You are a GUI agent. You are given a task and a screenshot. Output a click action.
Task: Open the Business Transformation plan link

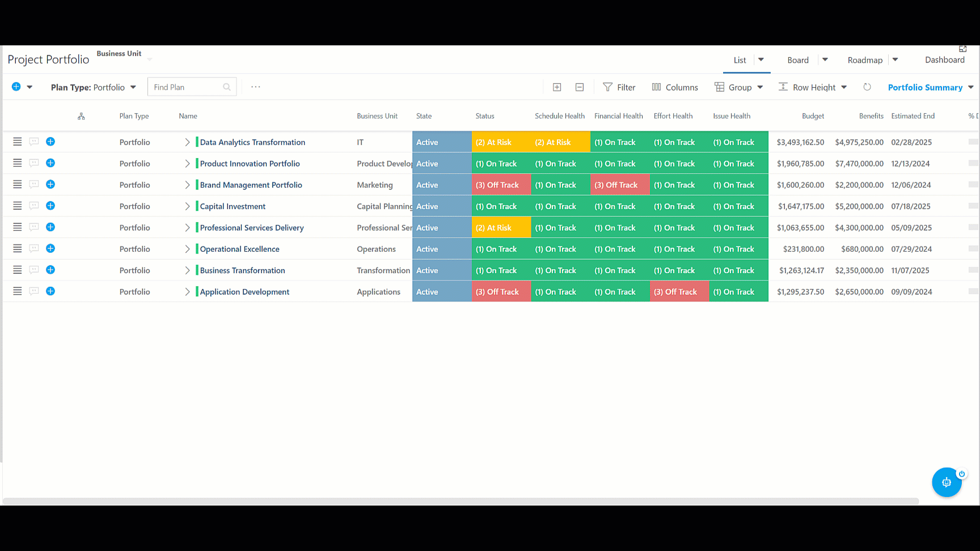click(x=242, y=270)
